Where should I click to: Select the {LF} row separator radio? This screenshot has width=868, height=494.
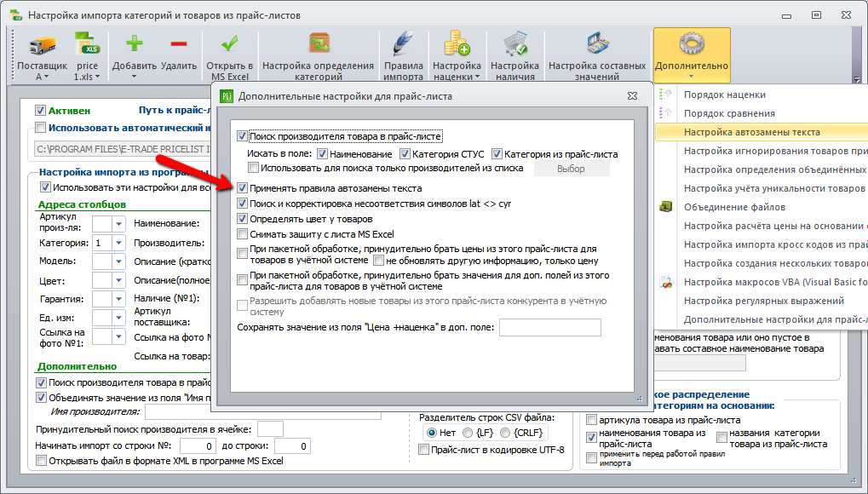click(468, 433)
